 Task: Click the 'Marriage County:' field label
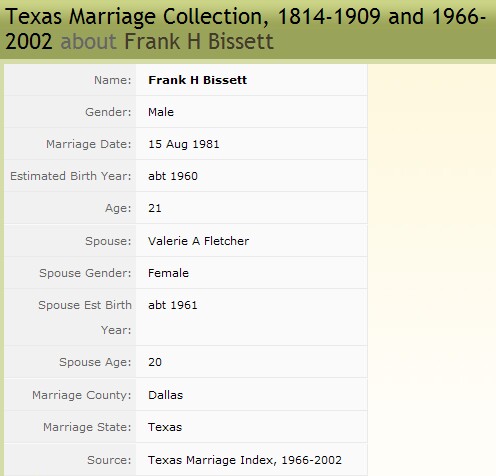tap(82, 395)
